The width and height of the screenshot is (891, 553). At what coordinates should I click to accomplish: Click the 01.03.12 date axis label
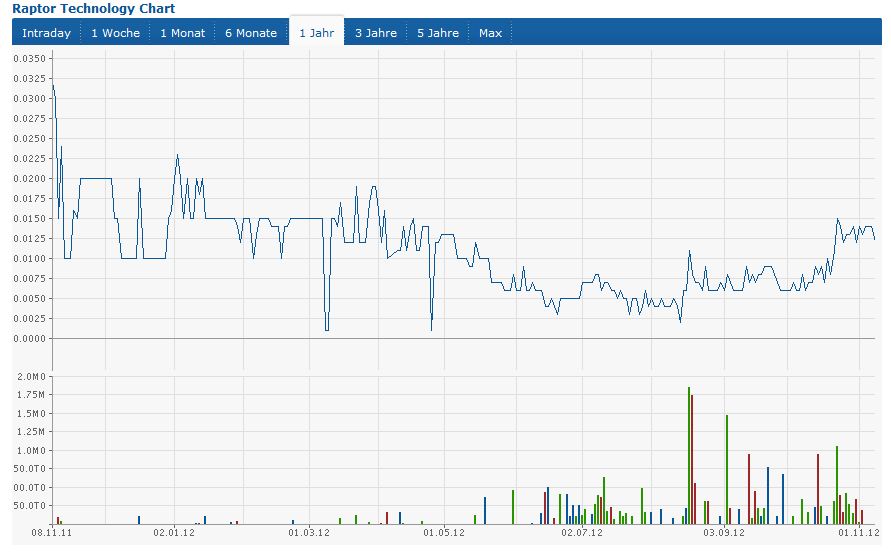[x=309, y=534]
